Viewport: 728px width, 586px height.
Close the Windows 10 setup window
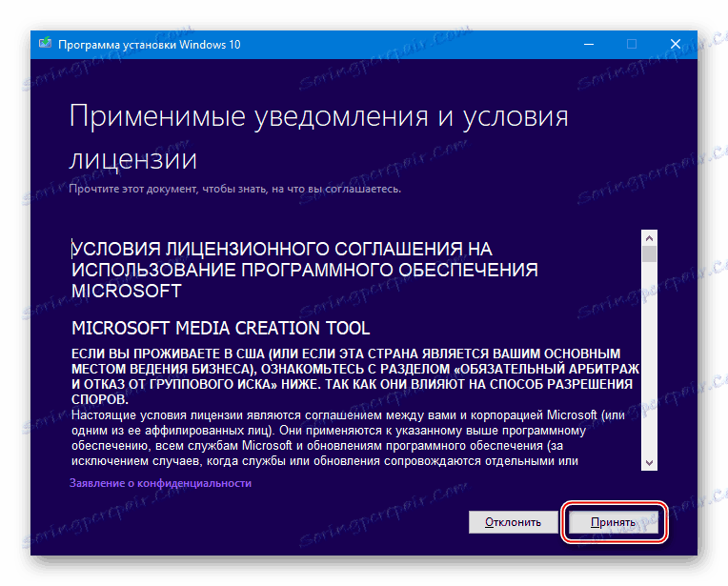(676, 44)
